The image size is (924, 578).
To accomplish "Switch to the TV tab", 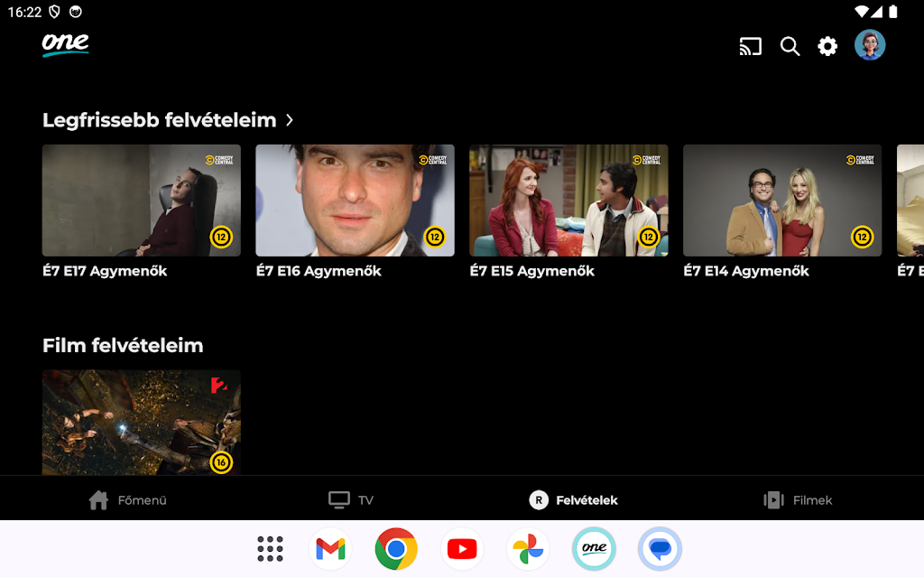I will (351, 499).
